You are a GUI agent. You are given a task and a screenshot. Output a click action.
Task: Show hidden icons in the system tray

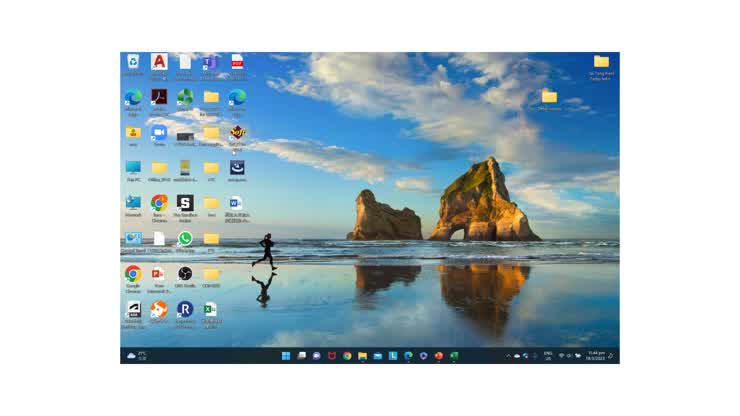(x=508, y=356)
